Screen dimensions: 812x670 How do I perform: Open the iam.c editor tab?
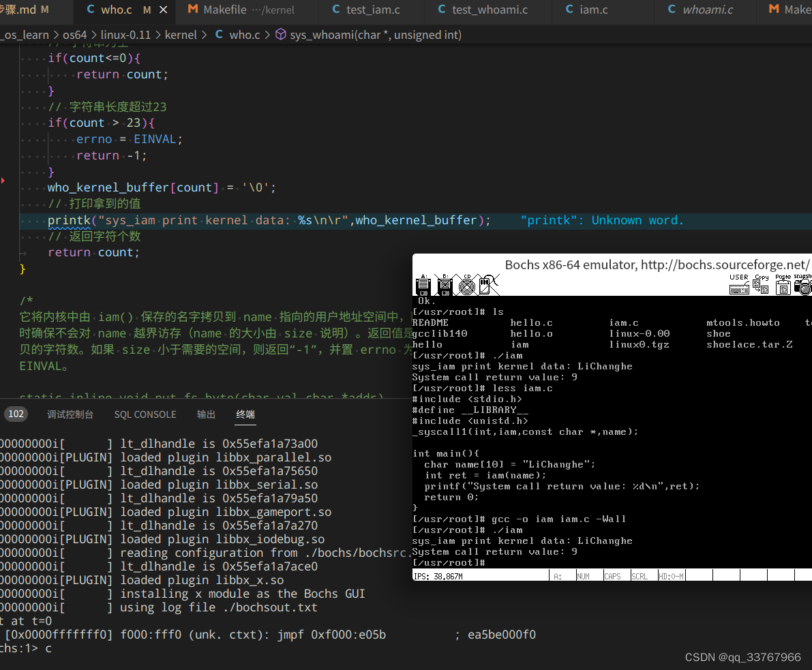pyautogui.click(x=587, y=10)
